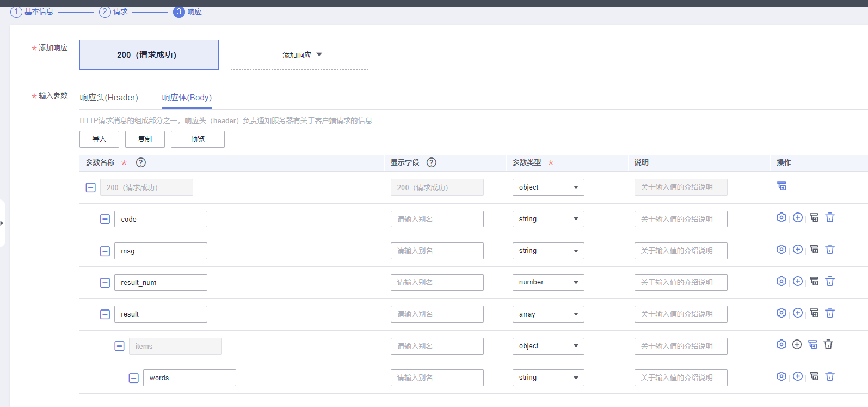Click the 复制 button
Screen dimensions: 868x407
[145, 139]
